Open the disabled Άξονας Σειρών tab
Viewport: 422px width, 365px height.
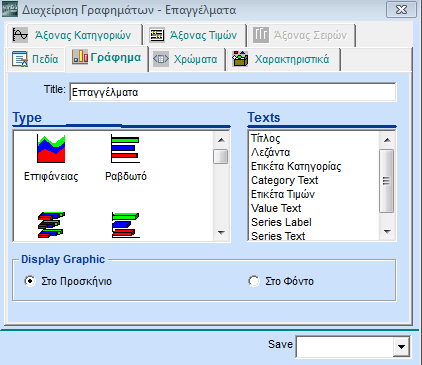(301, 35)
